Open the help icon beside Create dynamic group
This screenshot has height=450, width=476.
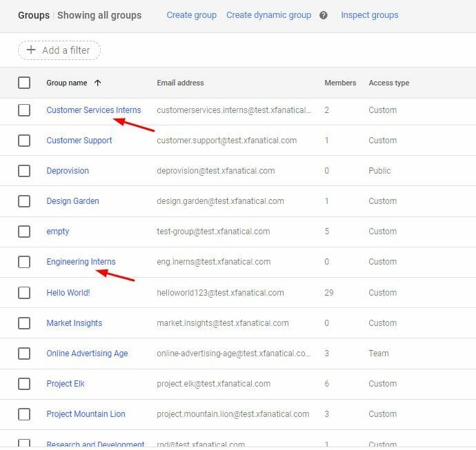pyautogui.click(x=324, y=15)
